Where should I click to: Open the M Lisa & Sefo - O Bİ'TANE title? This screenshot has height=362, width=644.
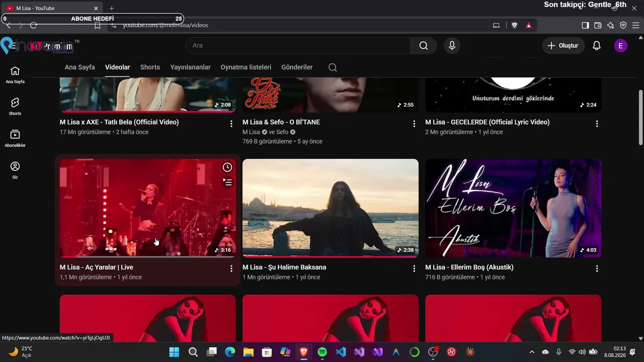coord(281,122)
